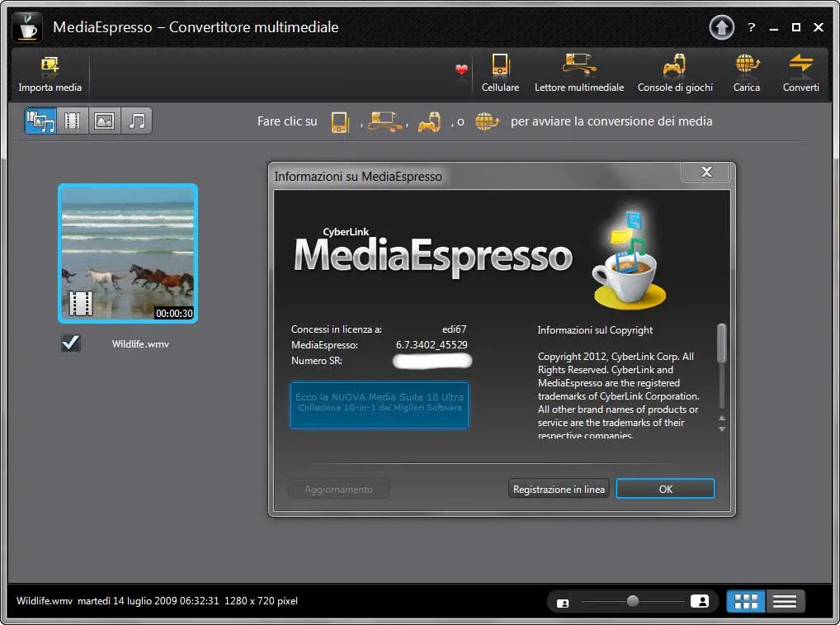The image size is (840, 625).
Task: Click the phone icon in the hint bar
Action: [340, 121]
